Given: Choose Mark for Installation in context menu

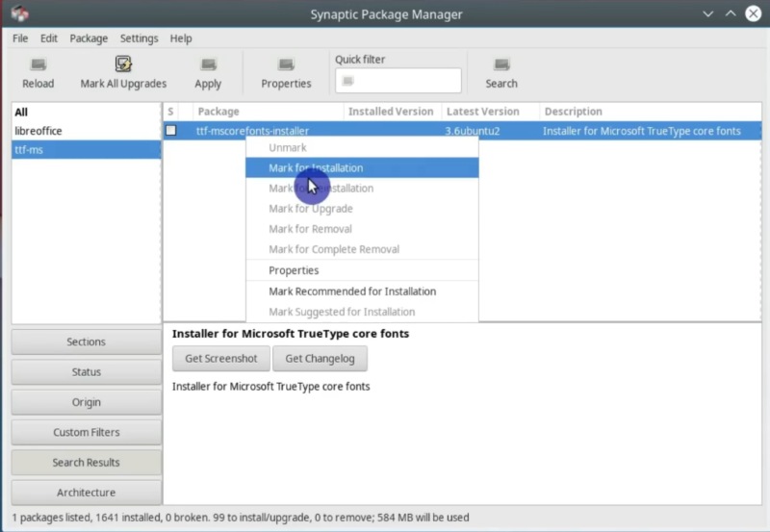Looking at the screenshot, I should click(362, 167).
